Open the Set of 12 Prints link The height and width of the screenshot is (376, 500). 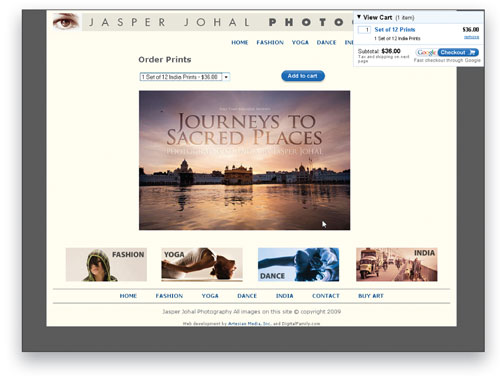[395, 29]
